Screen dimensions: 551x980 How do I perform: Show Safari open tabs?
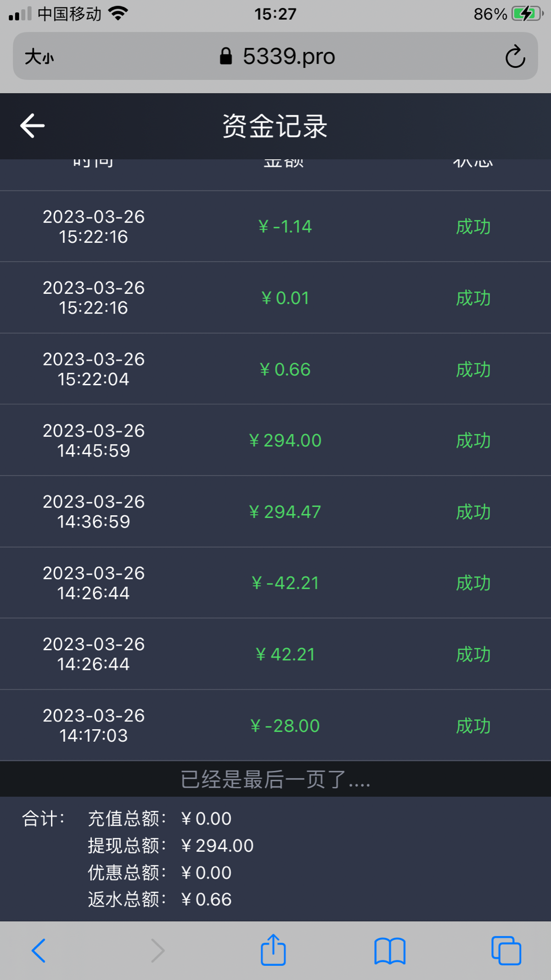click(x=506, y=951)
